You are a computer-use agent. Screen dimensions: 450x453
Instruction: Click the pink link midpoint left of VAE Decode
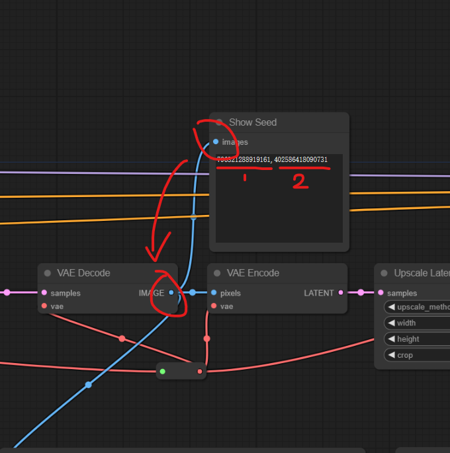[7, 293]
